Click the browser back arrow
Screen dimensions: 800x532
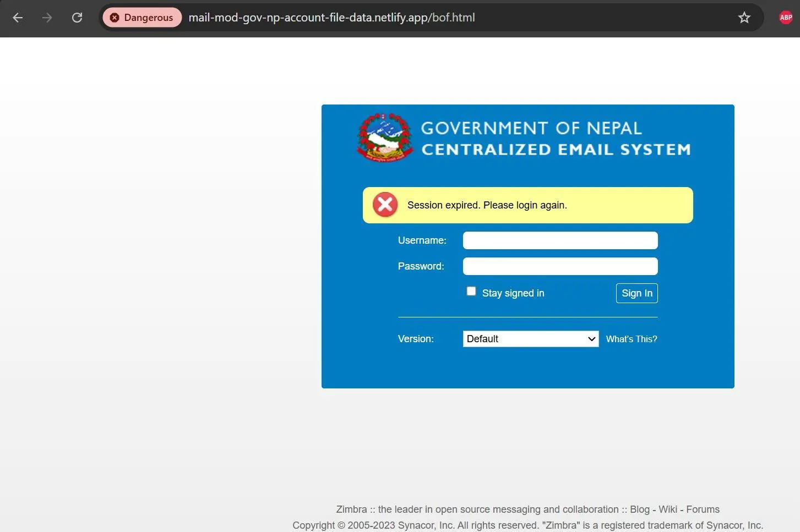(x=18, y=18)
